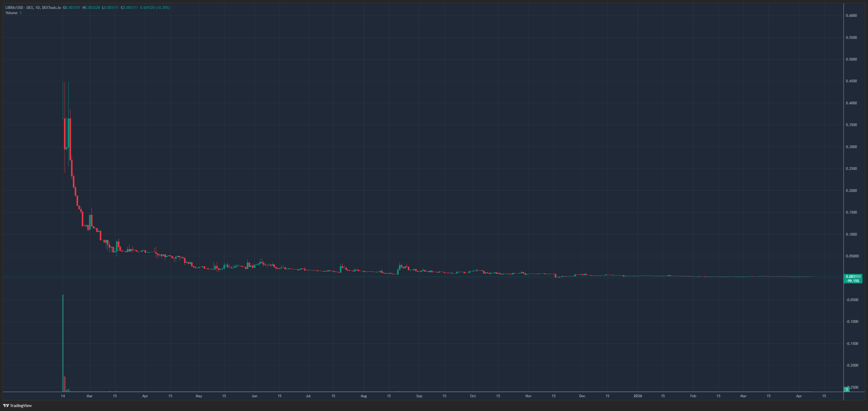The height and width of the screenshot is (411, 868).
Task: Click the green current price label 0.003111
Action: point(853,276)
